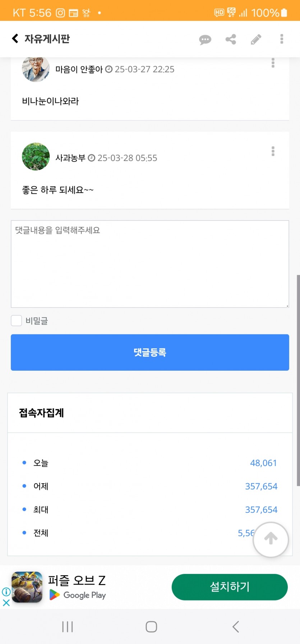Open the 퍼즐 오브 Z game thumbnail

(x=27, y=587)
